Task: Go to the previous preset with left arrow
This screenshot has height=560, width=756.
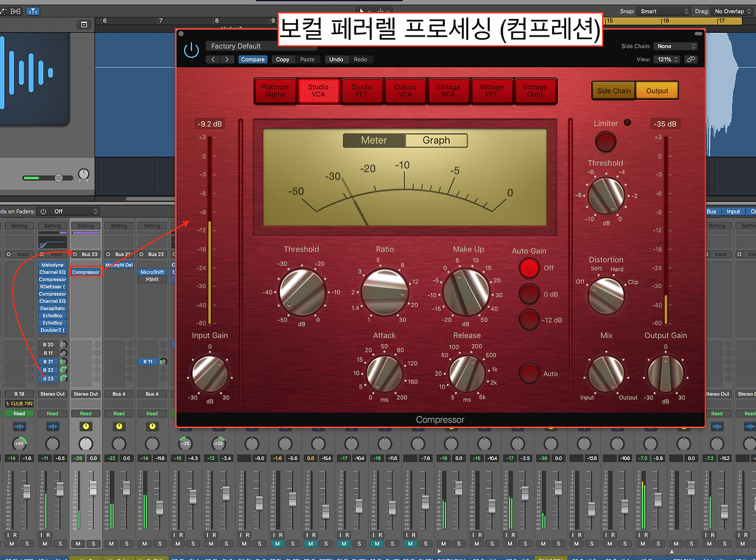Action: tap(213, 59)
